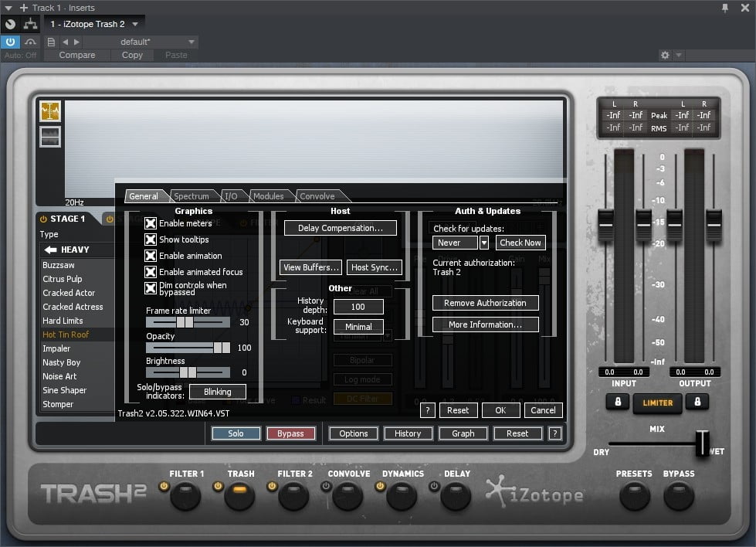Screen dimensions: 756x547
Task: Add an insert with the plus icon
Action: [x=24, y=8]
